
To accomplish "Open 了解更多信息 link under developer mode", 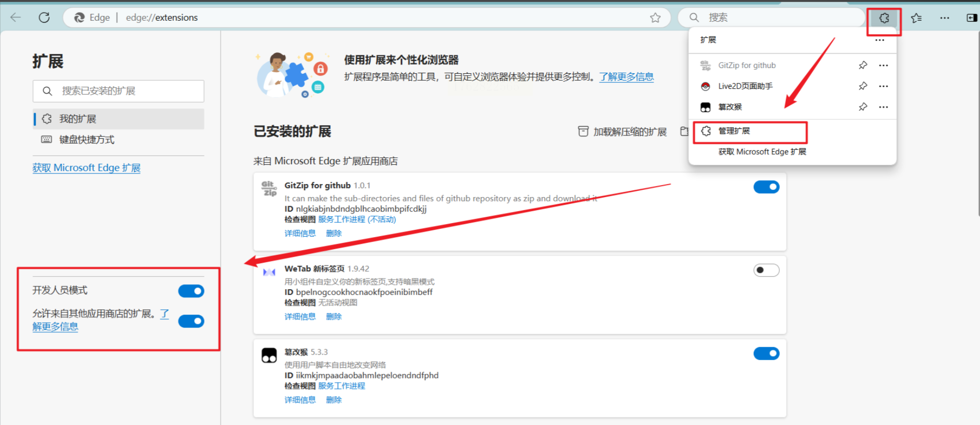I will [55, 327].
